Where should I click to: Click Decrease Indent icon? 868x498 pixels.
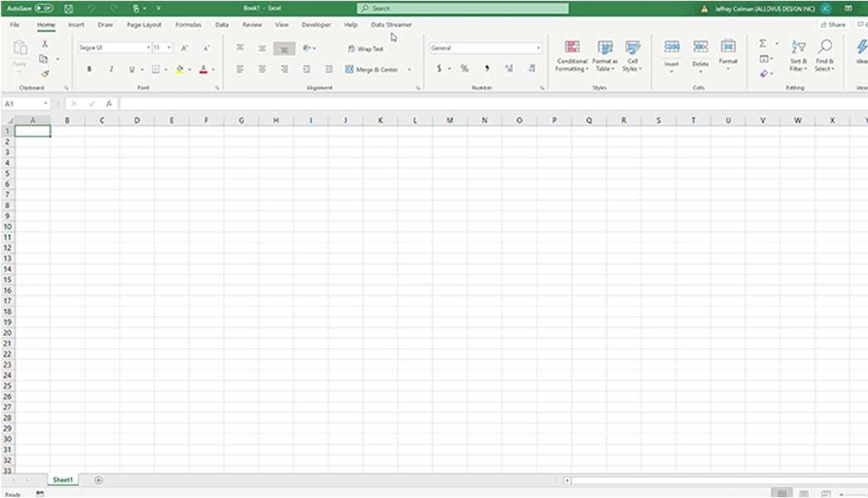pos(307,69)
